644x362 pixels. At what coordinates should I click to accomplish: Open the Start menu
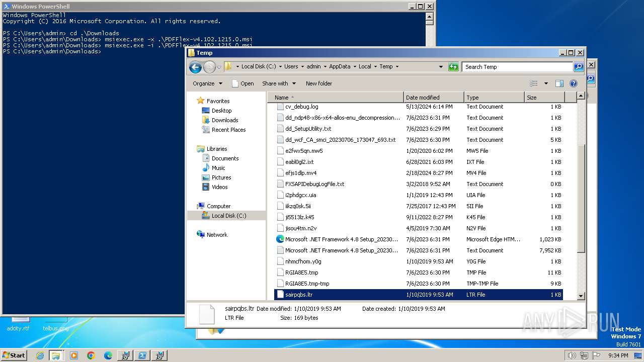[x=14, y=355]
